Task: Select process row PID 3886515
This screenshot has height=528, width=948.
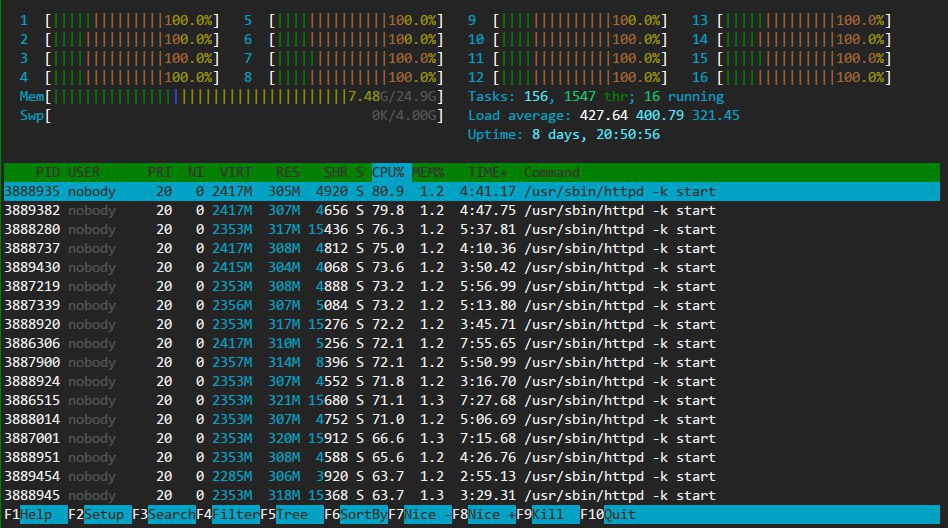Action: tap(472, 400)
